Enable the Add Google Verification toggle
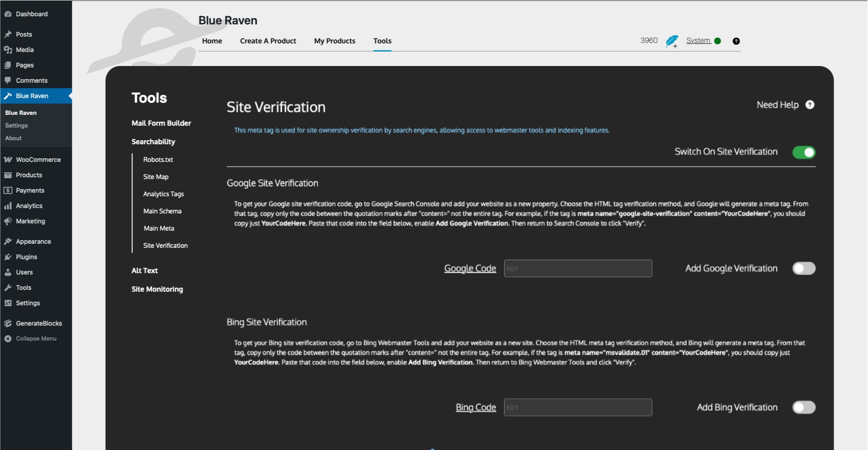The width and height of the screenshot is (868, 450). (804, 269)
